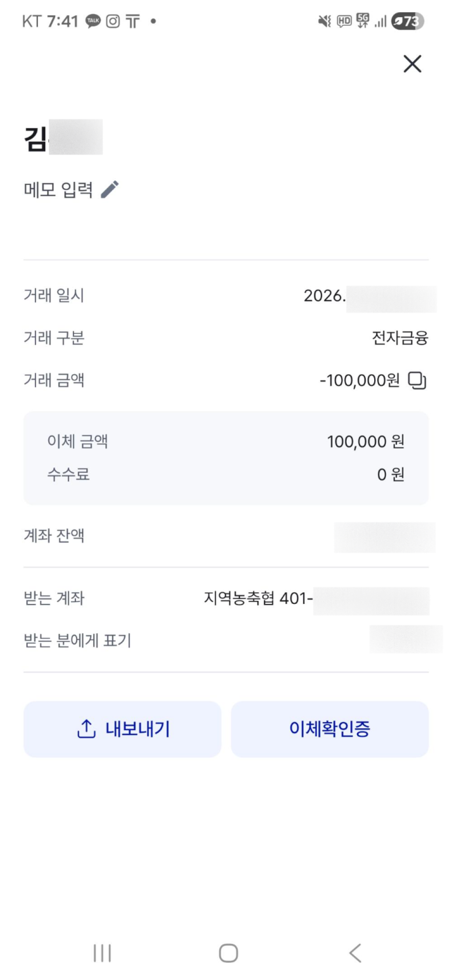Screen dimensions: 452x980
Task: Tap the share icon in 내보내기
Action: click(x=86, y=729)
